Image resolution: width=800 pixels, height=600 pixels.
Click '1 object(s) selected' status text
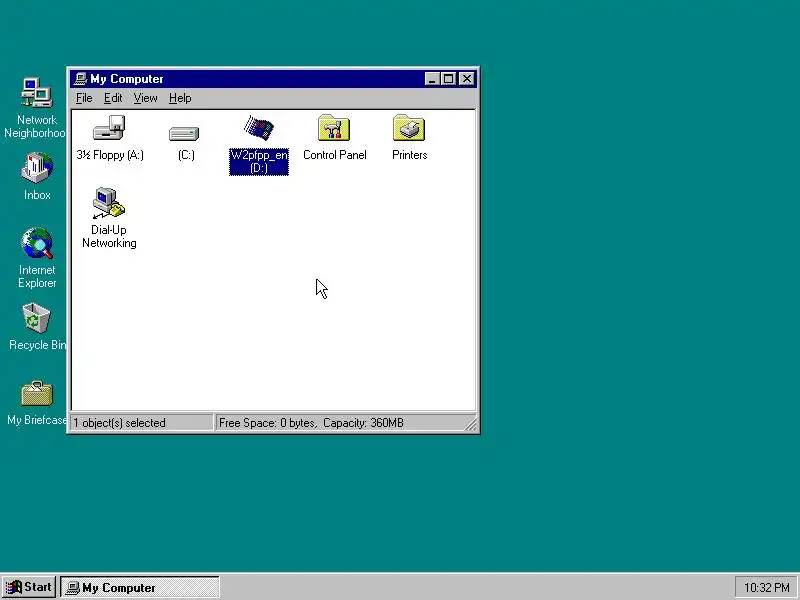coord(119,423)
